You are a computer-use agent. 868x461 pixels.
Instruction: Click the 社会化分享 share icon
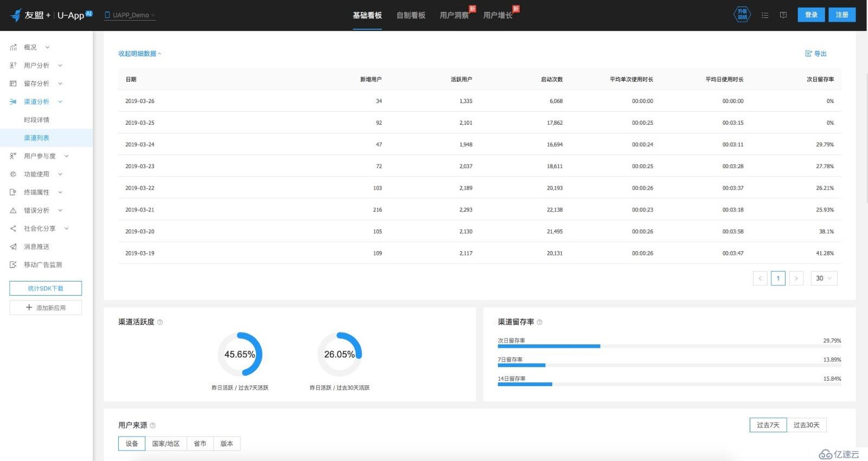coord(13,228)
